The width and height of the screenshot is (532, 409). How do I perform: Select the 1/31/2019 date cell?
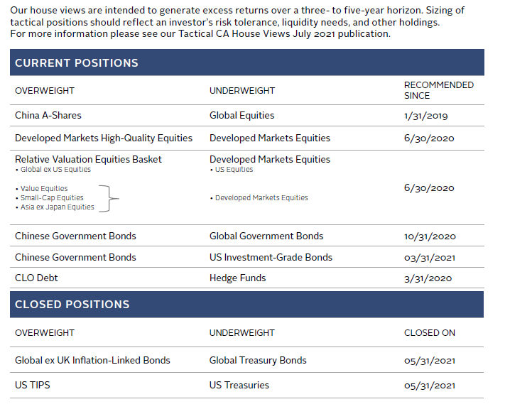coord(426,116)
